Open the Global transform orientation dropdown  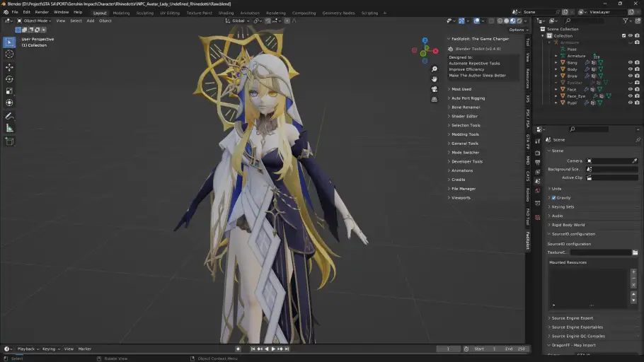coord(236,21)
